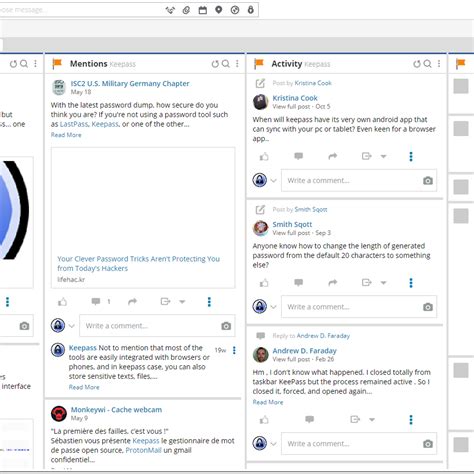Open options for the Keepass comment from 19w ago
Screen dimensions: 474x474
pyautogui.click(x=234, y=350)
